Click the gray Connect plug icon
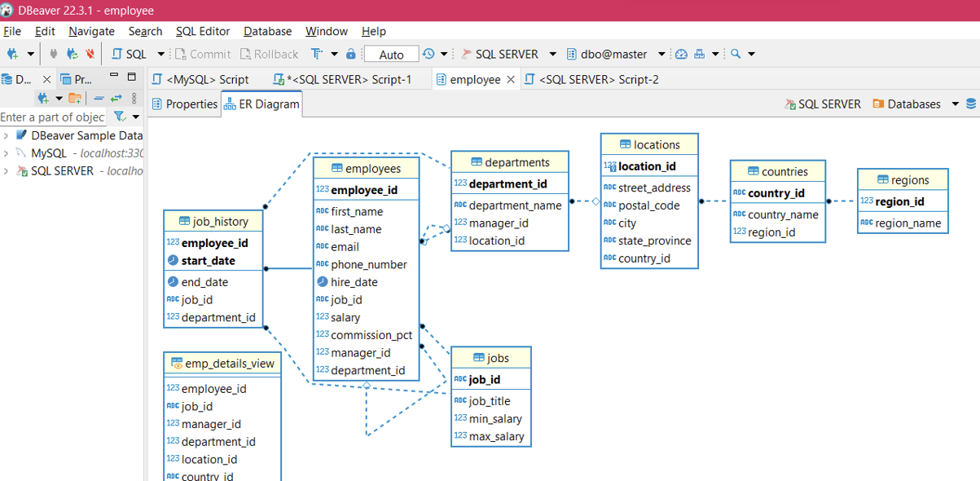The height and width of the screenshot is (481, 980). 55,55
